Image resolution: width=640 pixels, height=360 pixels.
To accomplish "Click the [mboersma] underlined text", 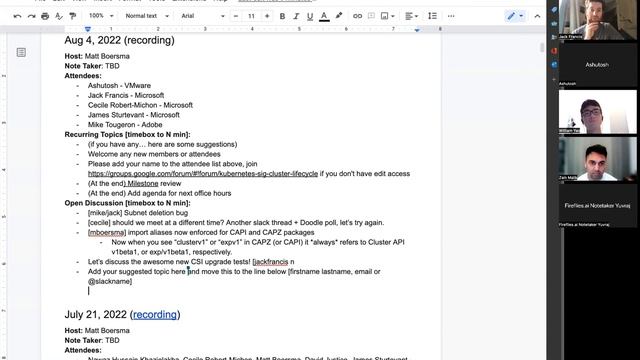I will pyautogui.click(x=107, y=232).
